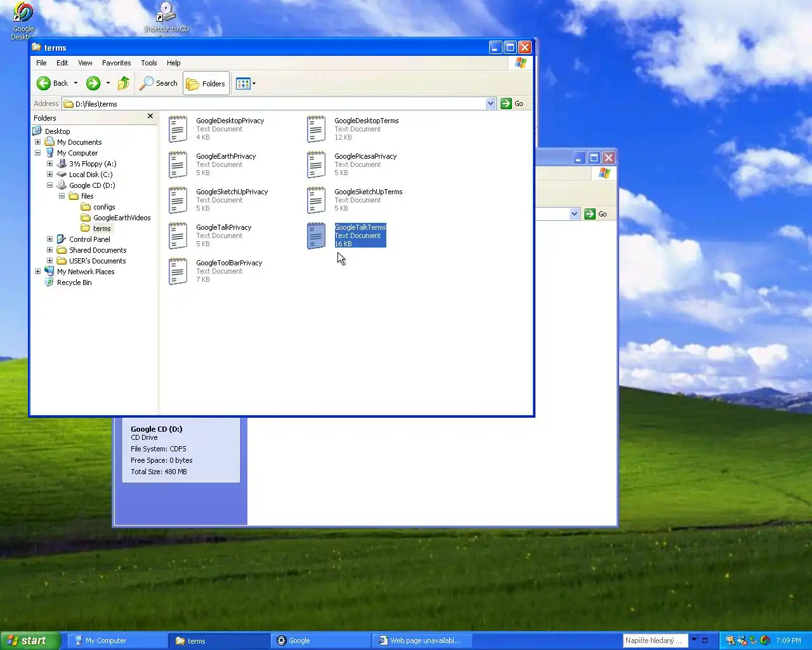The height and width of the screenshot is (650, 812).
Task: Click the green Forward arrow icon
Action: pos(93,83)
